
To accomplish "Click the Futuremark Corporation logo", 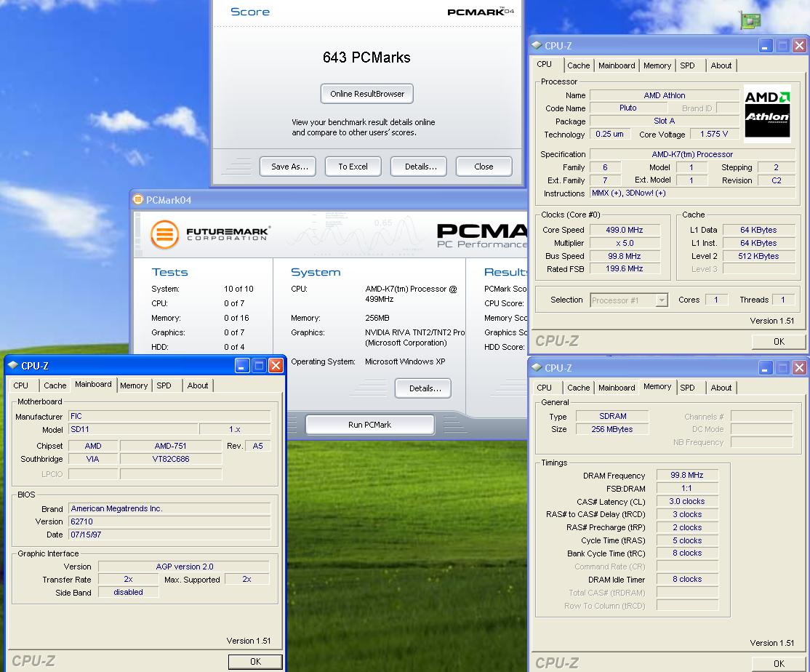I will click(209, 234).
